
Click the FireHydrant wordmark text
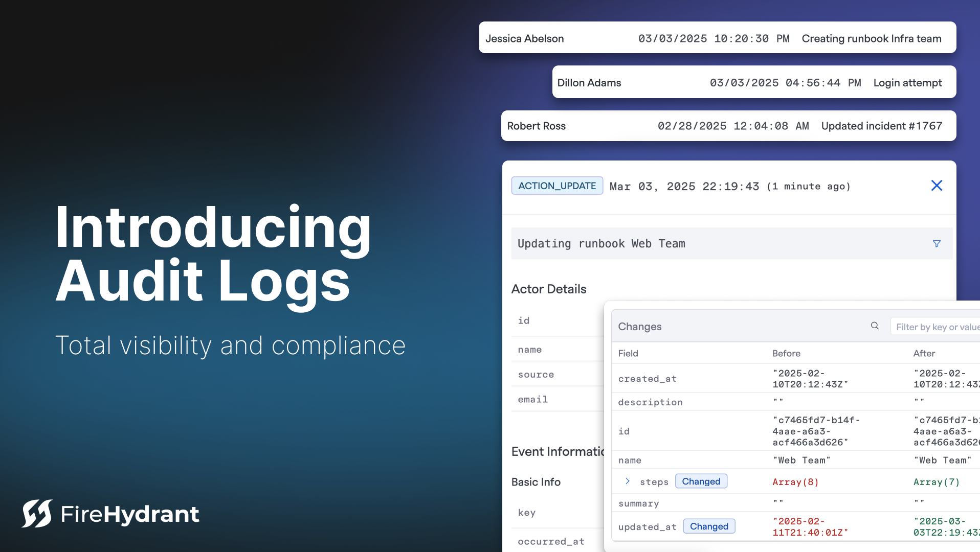coord(130,514)
